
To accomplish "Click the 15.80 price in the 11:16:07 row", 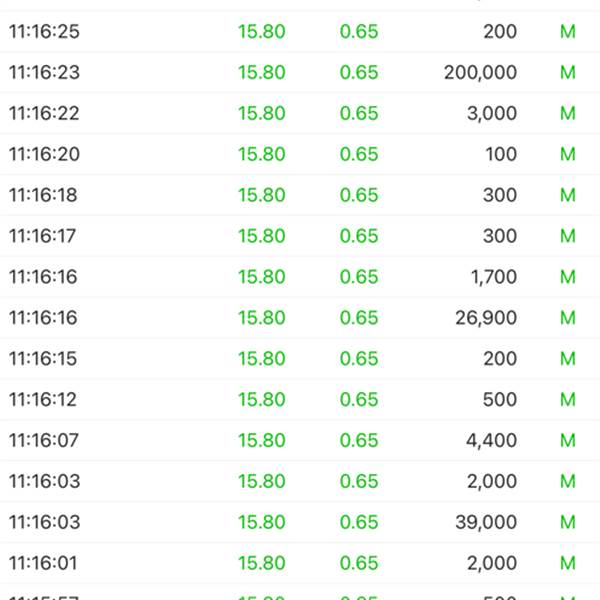I will 262,440.
